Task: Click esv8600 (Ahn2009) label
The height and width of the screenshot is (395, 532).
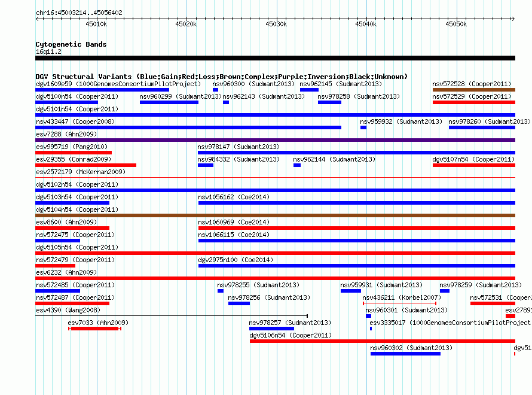Action: pos(66,222)
